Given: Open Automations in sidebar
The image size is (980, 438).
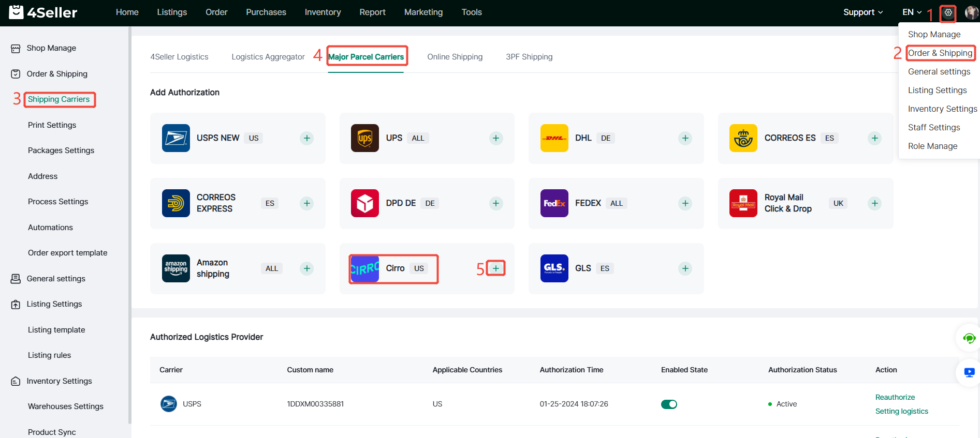Looking at the screenshot, I should [50, 228].
